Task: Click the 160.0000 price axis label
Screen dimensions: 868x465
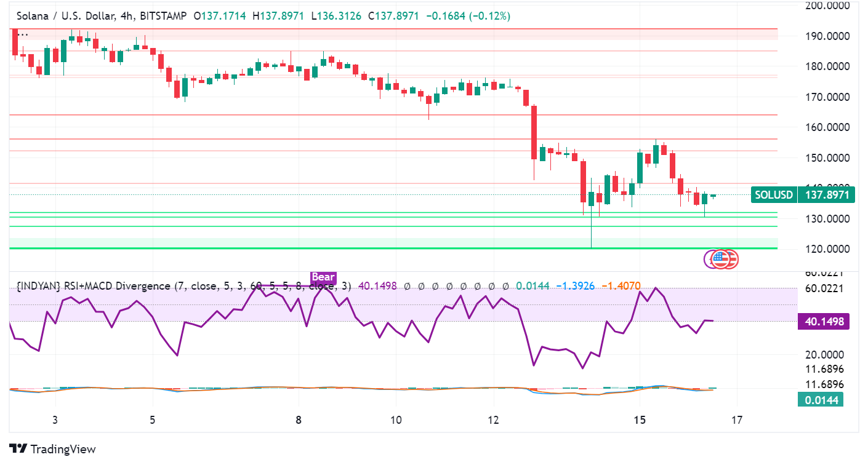Action: [827, 127]
